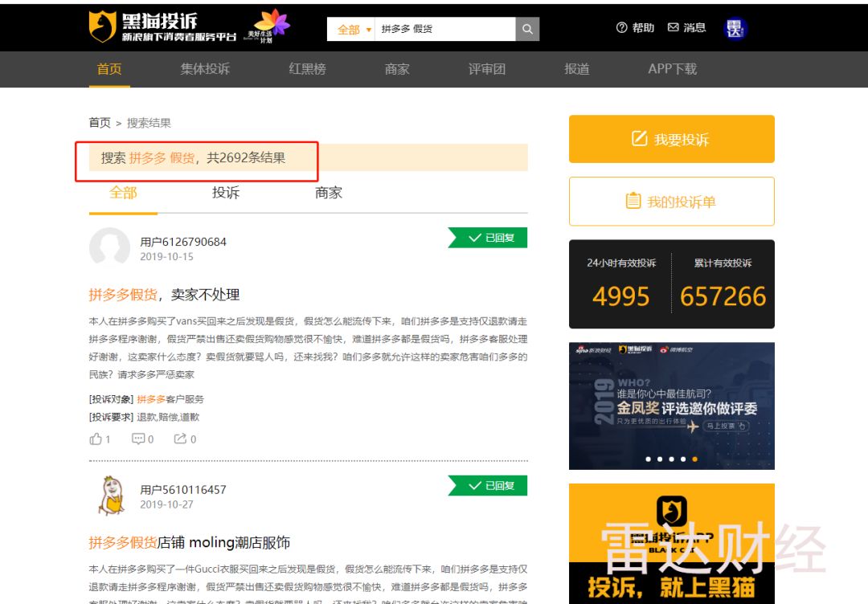Open the title 拼多多假货店铺 moling潮店服饰
868x604 pixels.
(x=190, y=543)
